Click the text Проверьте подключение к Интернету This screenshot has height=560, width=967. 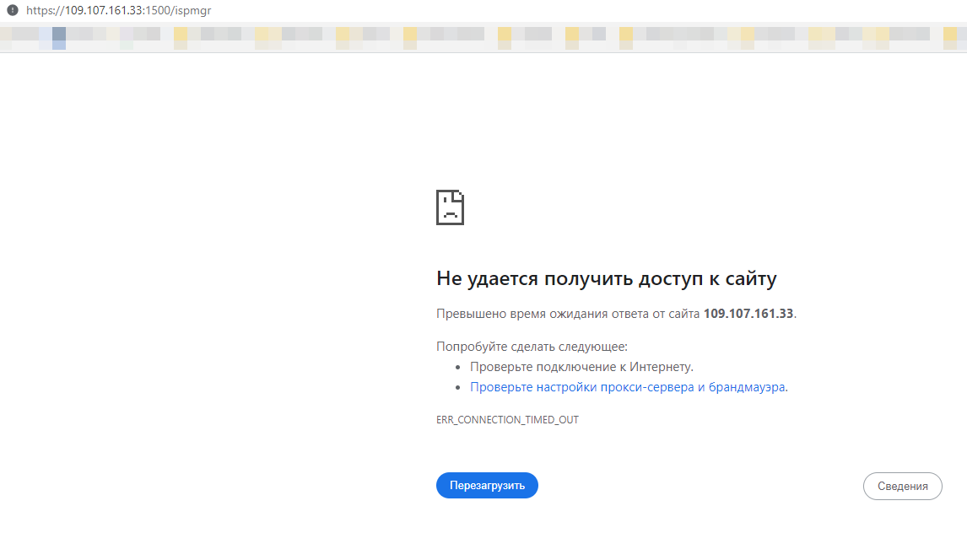pyautogui.click(x=581, y=367)
